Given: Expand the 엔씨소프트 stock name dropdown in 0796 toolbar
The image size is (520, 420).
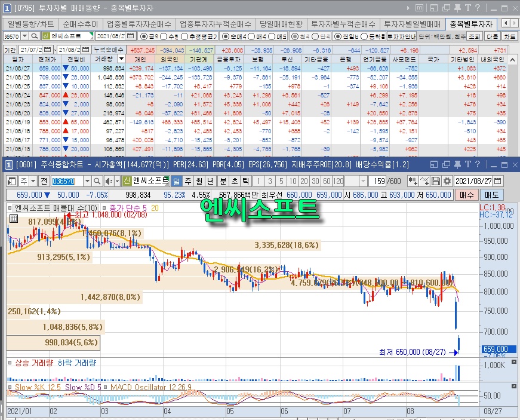Looking at the screenshot, I should (x=91, y=36).
